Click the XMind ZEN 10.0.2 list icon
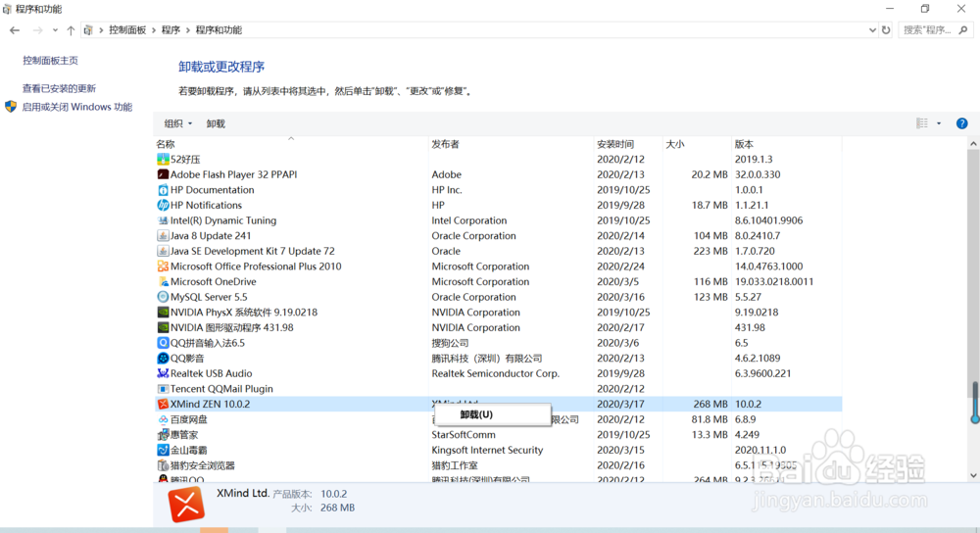The image size is (980, 533). pyautogui.click(x=163, y=405)
